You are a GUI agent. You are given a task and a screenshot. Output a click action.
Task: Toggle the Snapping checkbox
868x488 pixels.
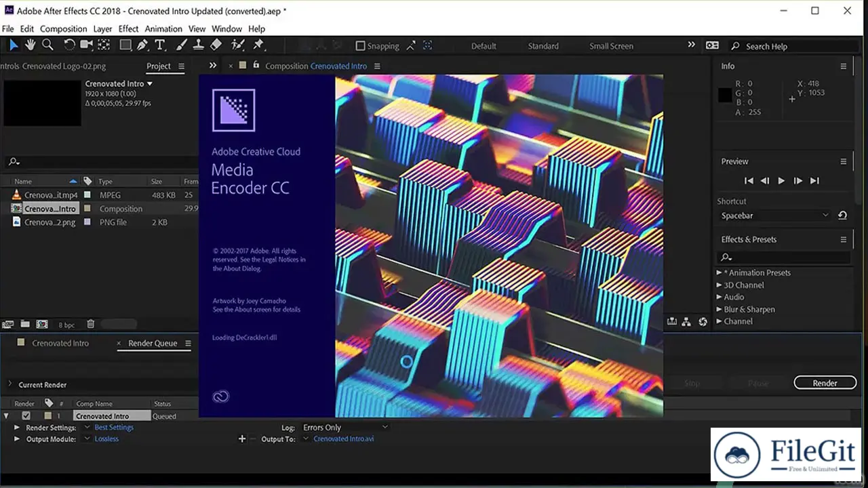click(x=360, y=46)
